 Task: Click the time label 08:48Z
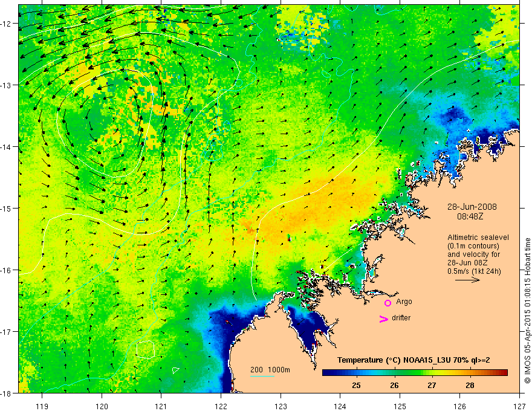(470, 216)
